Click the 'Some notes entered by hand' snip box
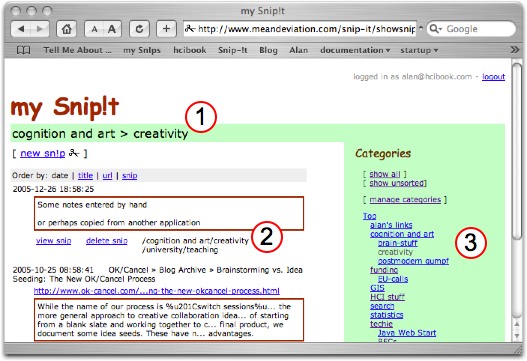Image resolution: width=527 pixels, height=361 pixels. tap(169, 214)
